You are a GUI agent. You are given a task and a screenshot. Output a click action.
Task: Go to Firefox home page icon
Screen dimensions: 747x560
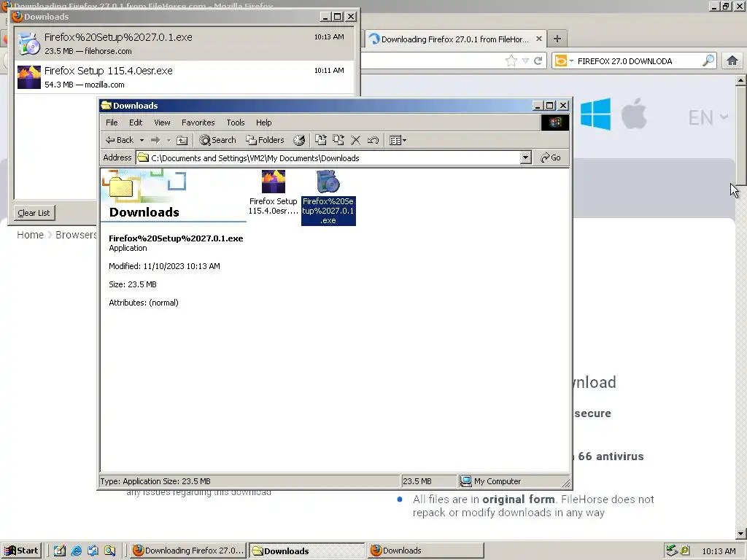pos(732,61)
